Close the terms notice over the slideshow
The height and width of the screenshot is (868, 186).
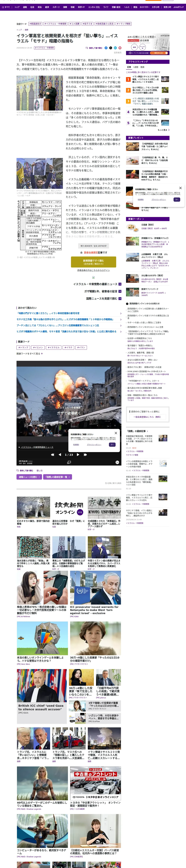pos(116,433)
